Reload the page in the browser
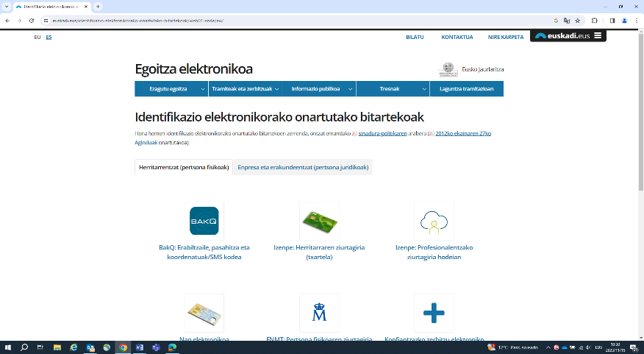This screenshot has height=354, width=644. pos(31,21)
